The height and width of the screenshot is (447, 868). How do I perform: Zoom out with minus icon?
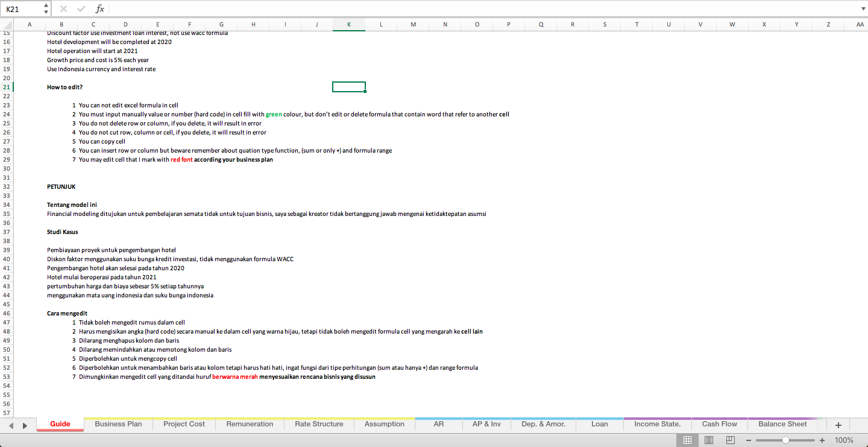pyautogui.click(x=749, y=440)
